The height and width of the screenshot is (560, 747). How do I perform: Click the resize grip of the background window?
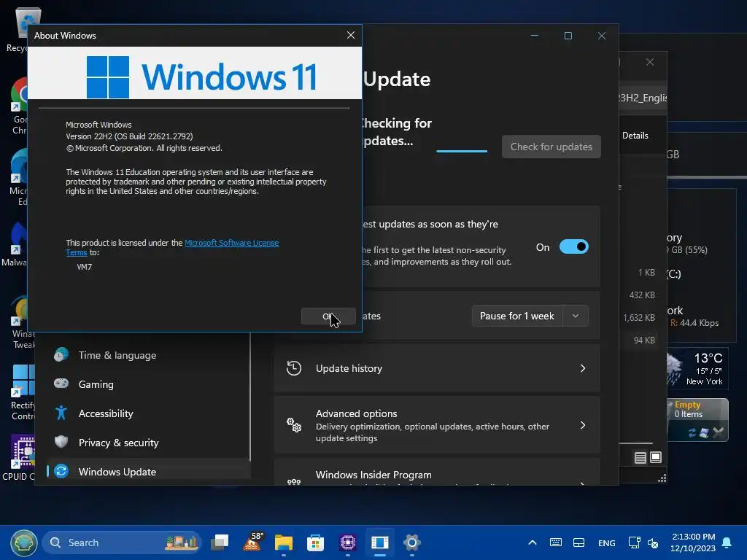click(x=662, y=478)
